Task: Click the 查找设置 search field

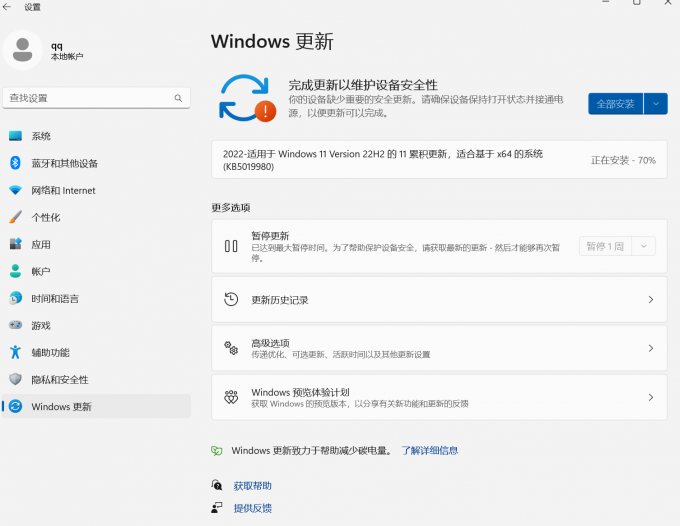Action: [96, 98]
